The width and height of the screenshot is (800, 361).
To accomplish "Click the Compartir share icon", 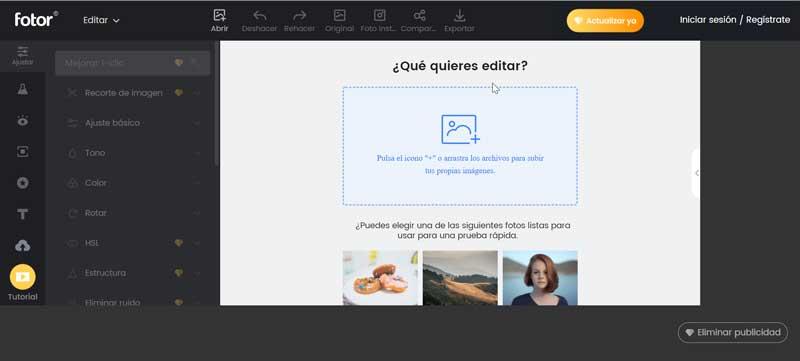I will (419, 15).
